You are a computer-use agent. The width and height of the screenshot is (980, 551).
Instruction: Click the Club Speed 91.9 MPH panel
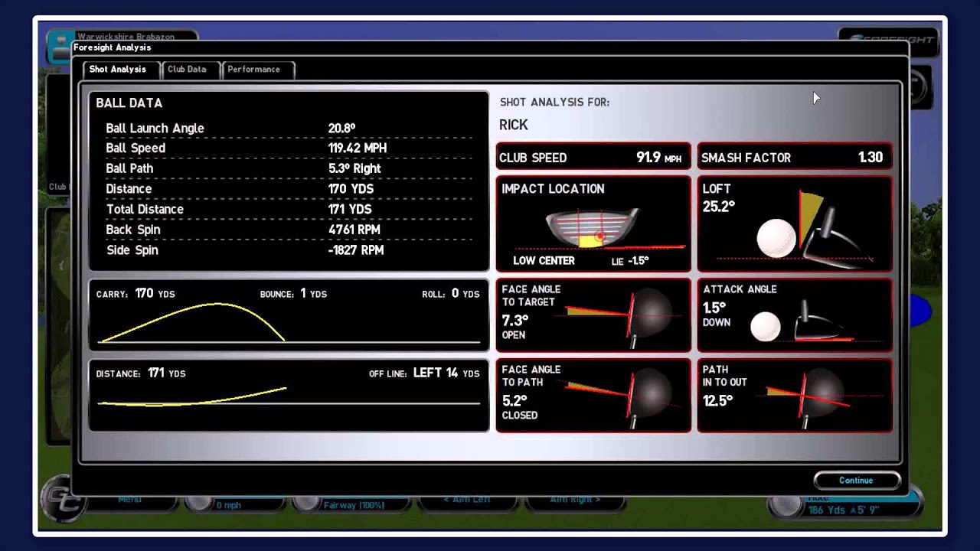pyautogui.click(x=593, y=157)
